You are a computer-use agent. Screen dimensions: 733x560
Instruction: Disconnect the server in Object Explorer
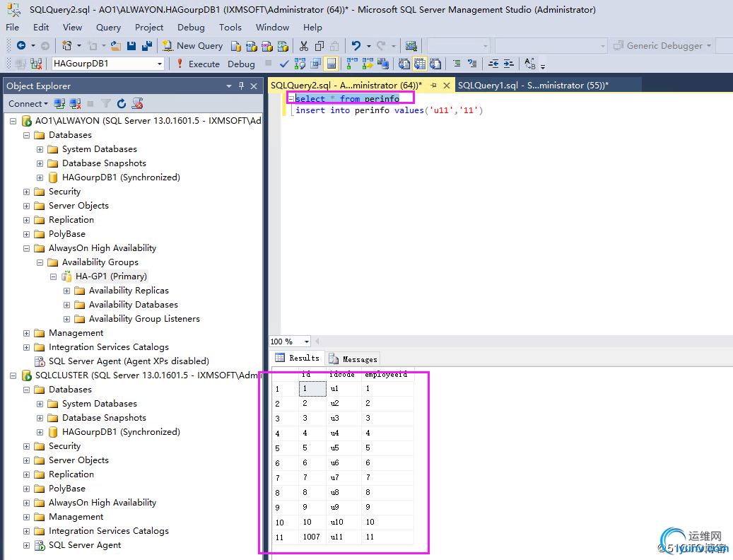point(75,104)
